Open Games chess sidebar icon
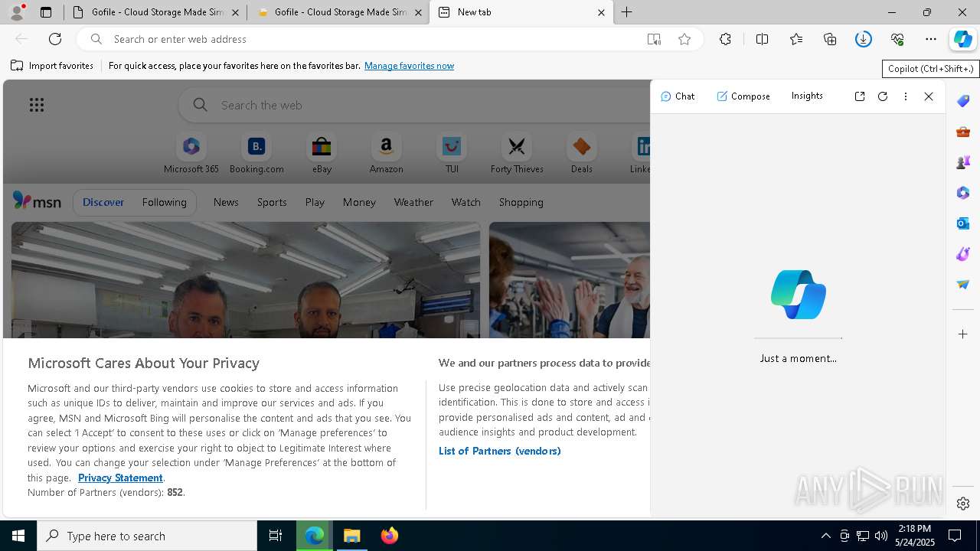This screenshot has width=980, height=551. click(x=963, y=162)
